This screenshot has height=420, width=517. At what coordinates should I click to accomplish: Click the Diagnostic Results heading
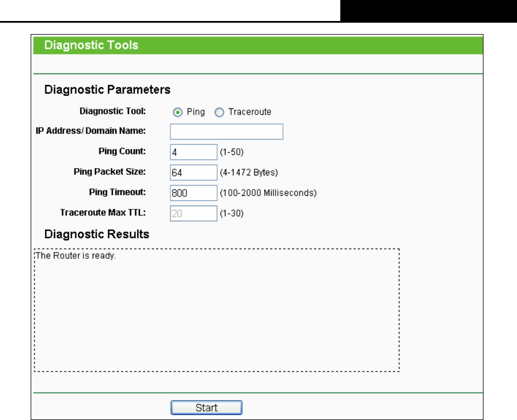pyautogui.click(x=97, y=234)
